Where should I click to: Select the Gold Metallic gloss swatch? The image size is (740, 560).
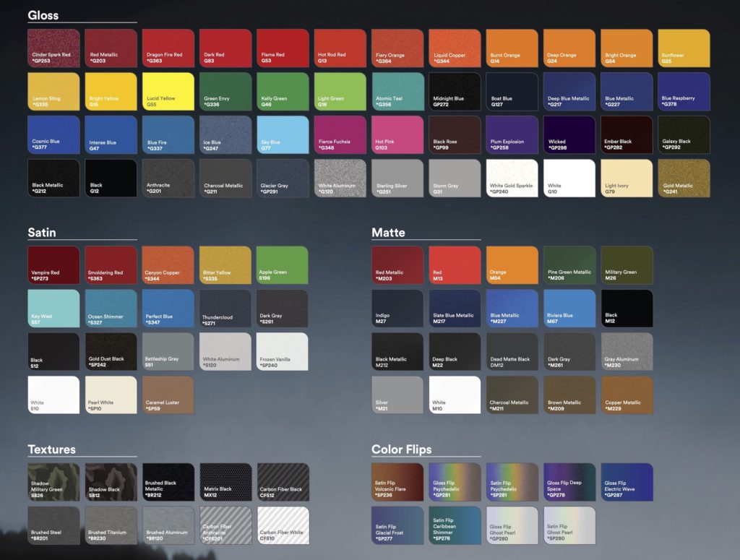[x=684, y=178]
